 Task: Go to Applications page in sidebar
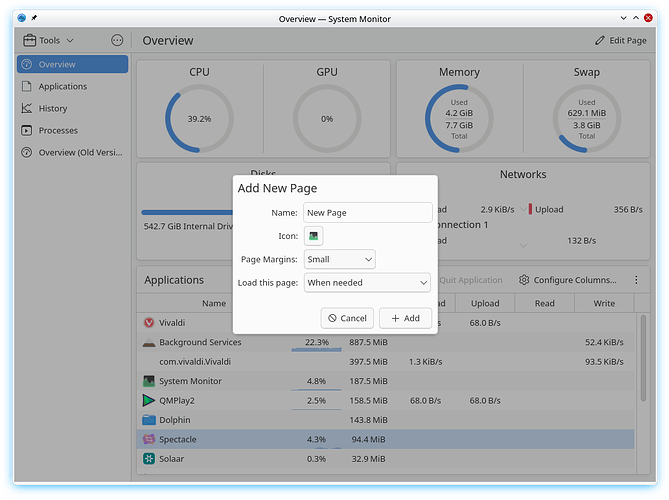click(62, 86)
